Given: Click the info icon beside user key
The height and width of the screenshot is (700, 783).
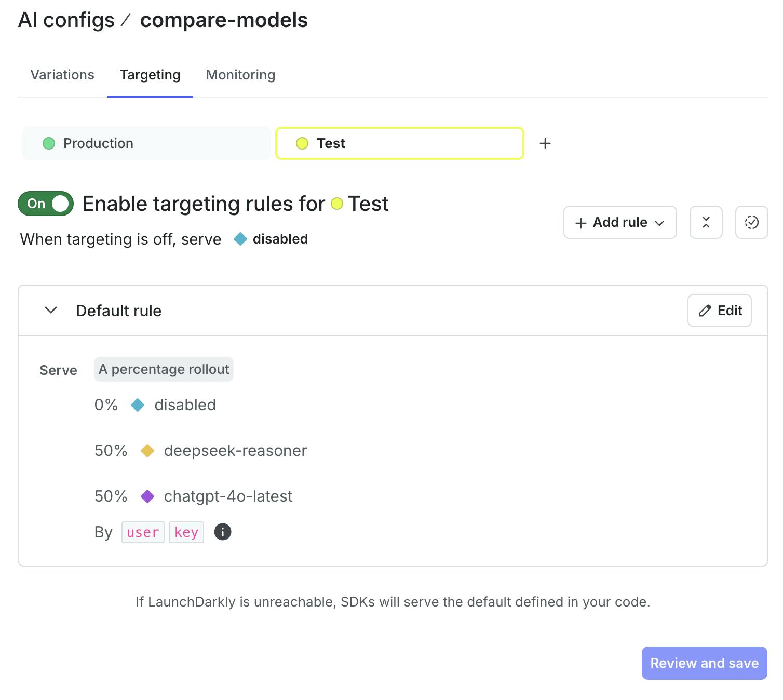Looking at the screenshot, I should [223, 532].
